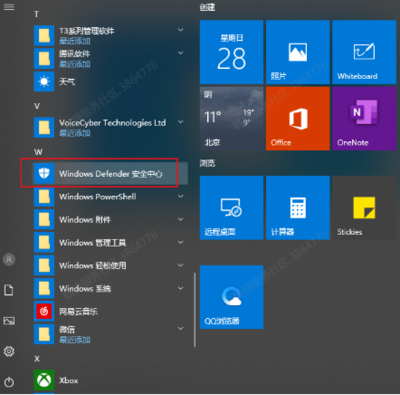The image size is (400, 395).
Task: Open the OneNote tile
Action: [364, 118]
